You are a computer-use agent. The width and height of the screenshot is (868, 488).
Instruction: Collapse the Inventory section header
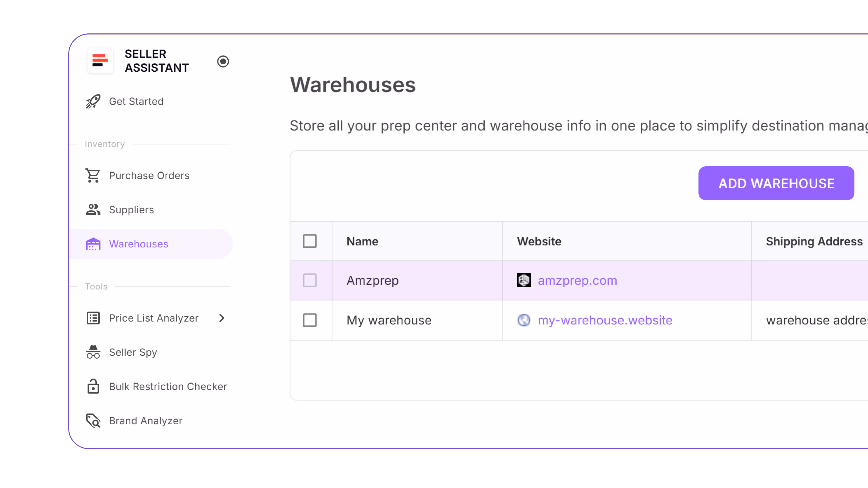coord(104,144)
